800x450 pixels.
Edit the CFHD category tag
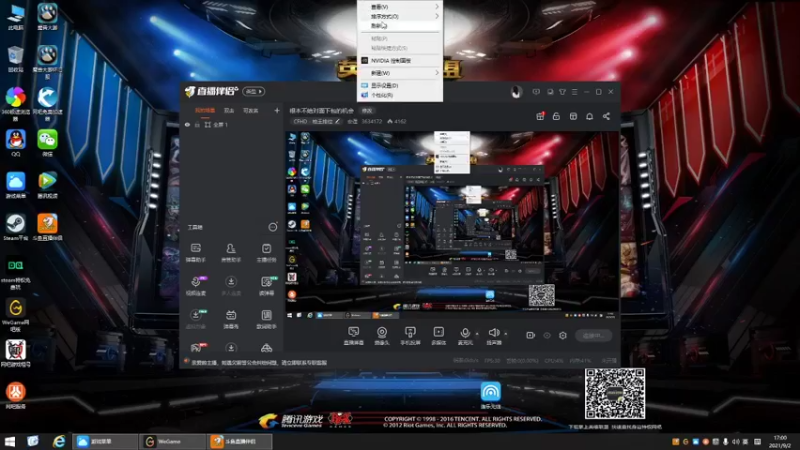coord(316,121)
